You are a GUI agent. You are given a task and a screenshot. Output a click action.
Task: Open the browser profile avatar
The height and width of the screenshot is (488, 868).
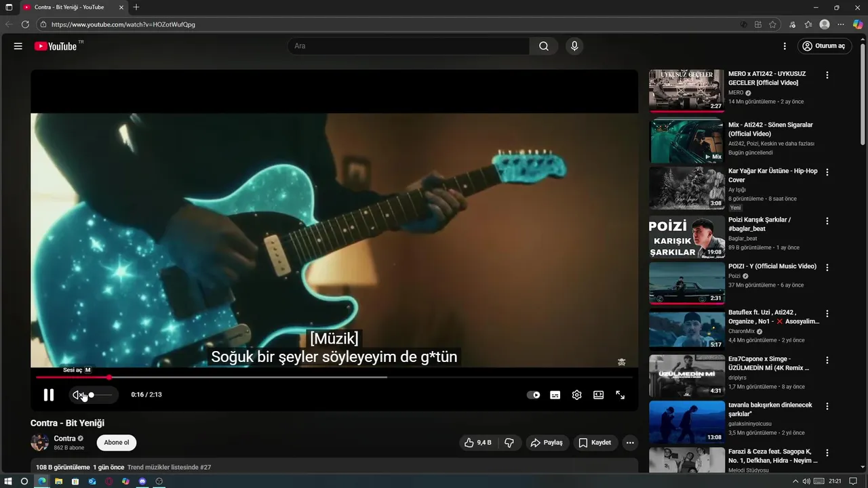pyautogui.click(x=825, y=24)
